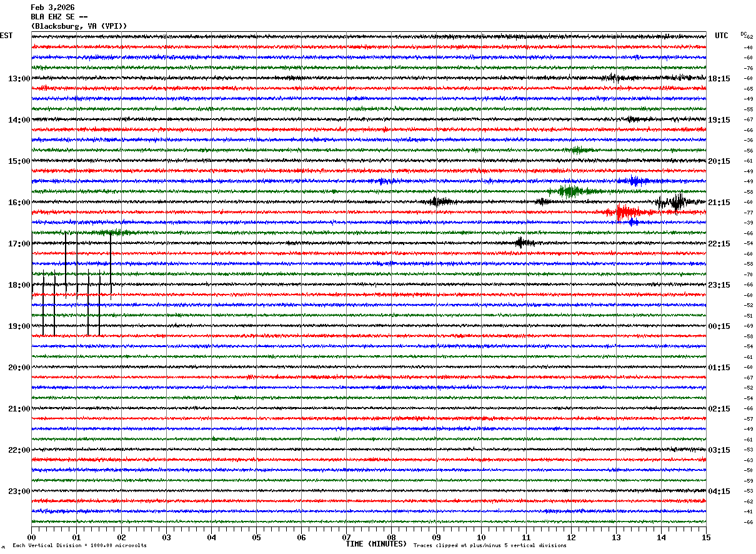This screenshot has height=554, width=756.
Task: Click 'Each Vertical Division = 1000.00 microvolts' note
Action: point(79,546)
